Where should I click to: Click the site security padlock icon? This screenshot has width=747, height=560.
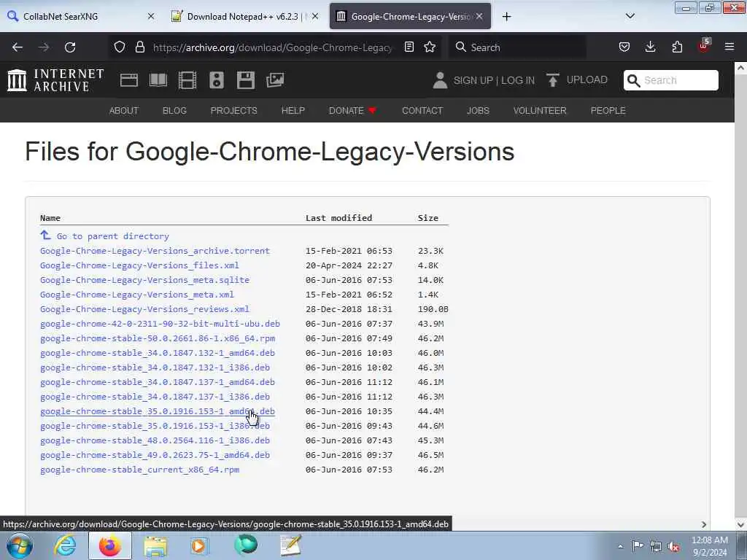(x=139, y=47)
